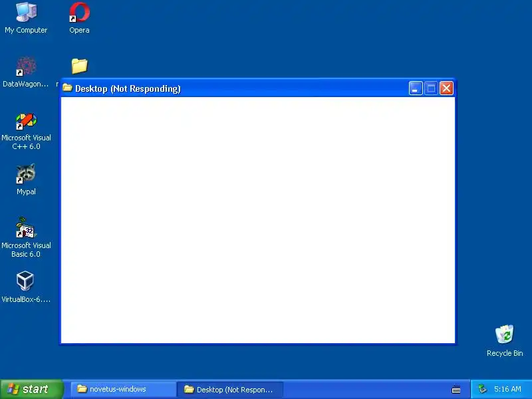This screenshot has width=532, height=399.
Task: Select the VirtualBox-6 installer icon
Action: pos(26,287)
